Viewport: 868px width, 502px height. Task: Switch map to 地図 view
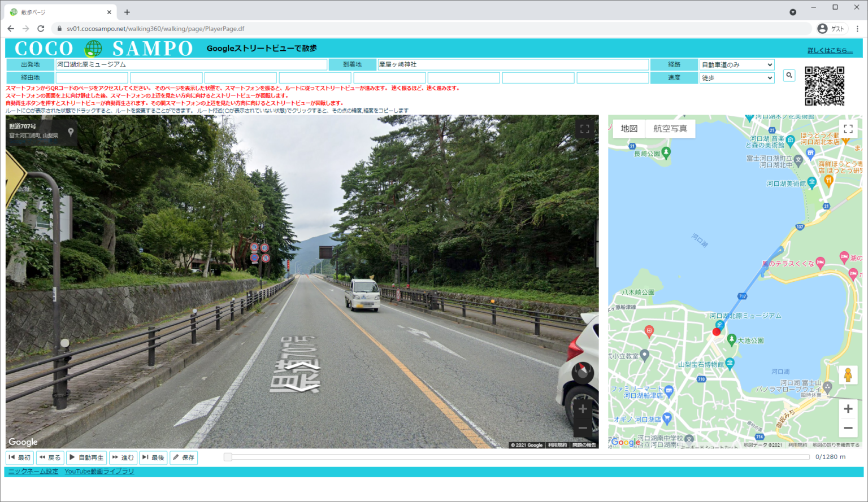point(629,129)
